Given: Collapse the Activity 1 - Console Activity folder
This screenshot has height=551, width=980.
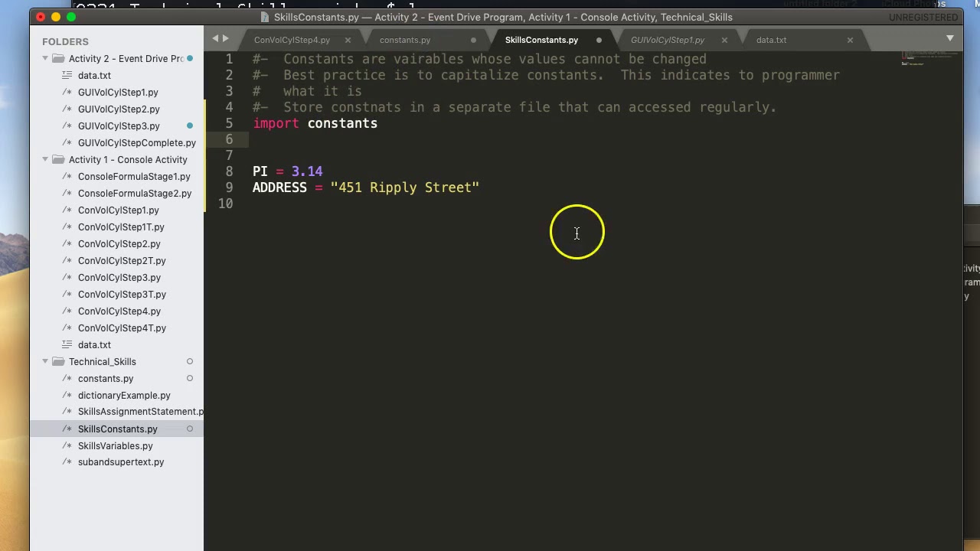Looking at the screenshot, I should click(x=45, y=160).
